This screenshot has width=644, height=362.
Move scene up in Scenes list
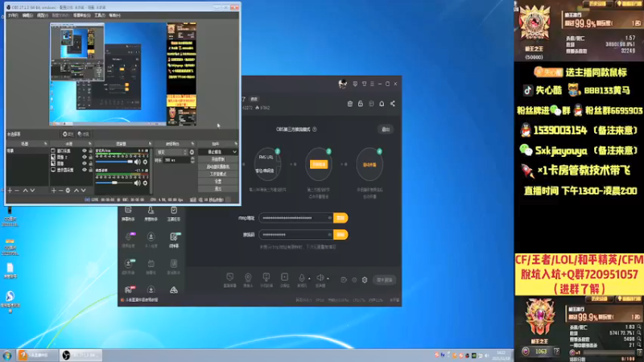[26, 191]
